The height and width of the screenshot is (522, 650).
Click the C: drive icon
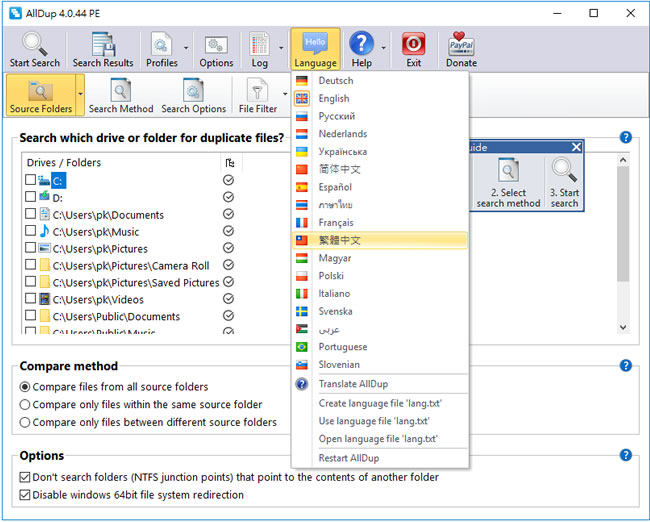coord(44,181)
